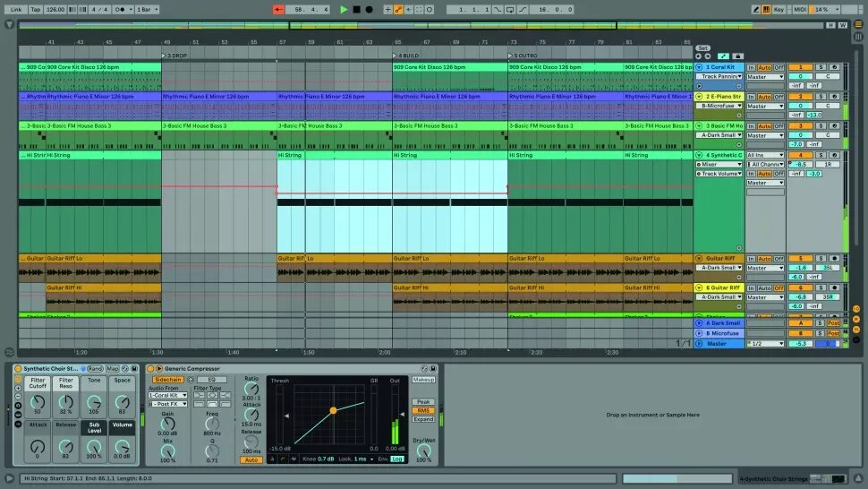
Task: Open the All Ins input dropdown on track 4
Action: (765, 156)
